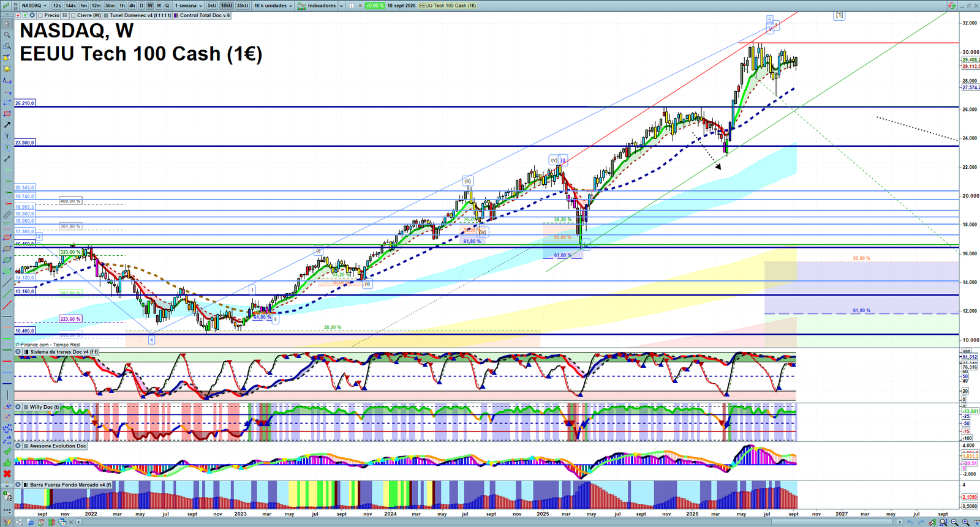Click the blue close icon in price bar
This screenshot has width=980, height=527.
[x=32, y=15]
